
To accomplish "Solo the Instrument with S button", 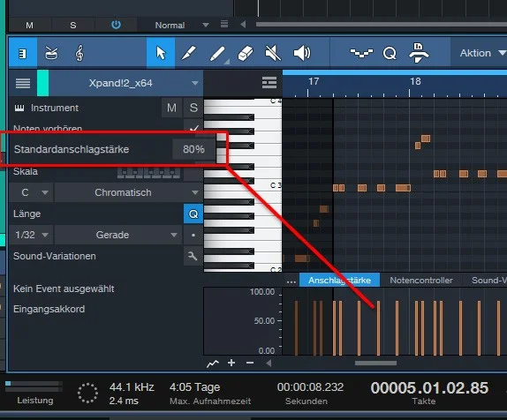I will tap(193, 108).
